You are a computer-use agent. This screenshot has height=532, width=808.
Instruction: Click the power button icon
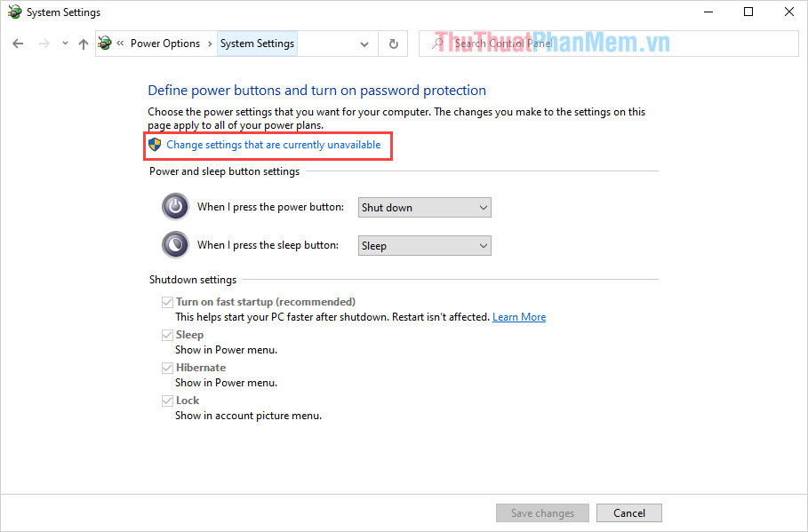coord(175,206)
